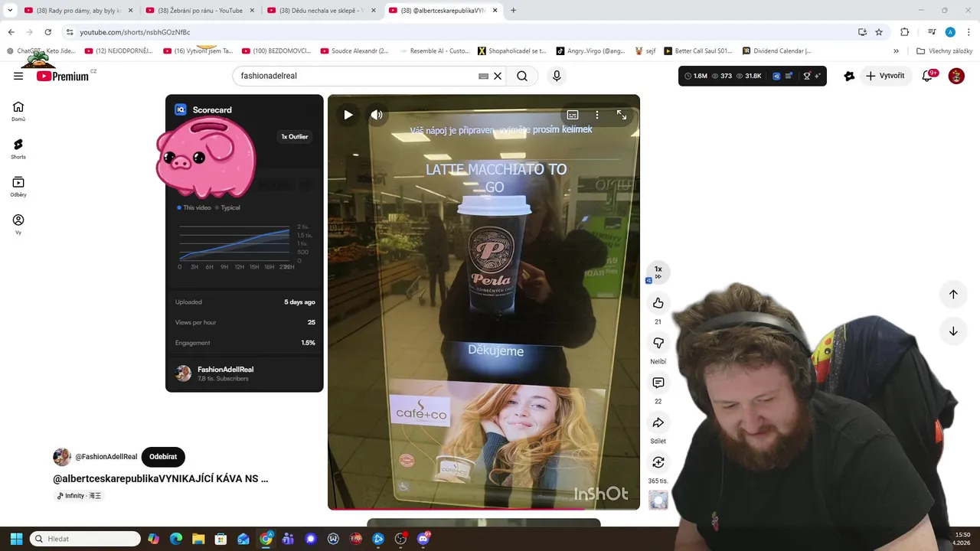Start voice search with microphone
Screen dimensions: 980x551
557,76
